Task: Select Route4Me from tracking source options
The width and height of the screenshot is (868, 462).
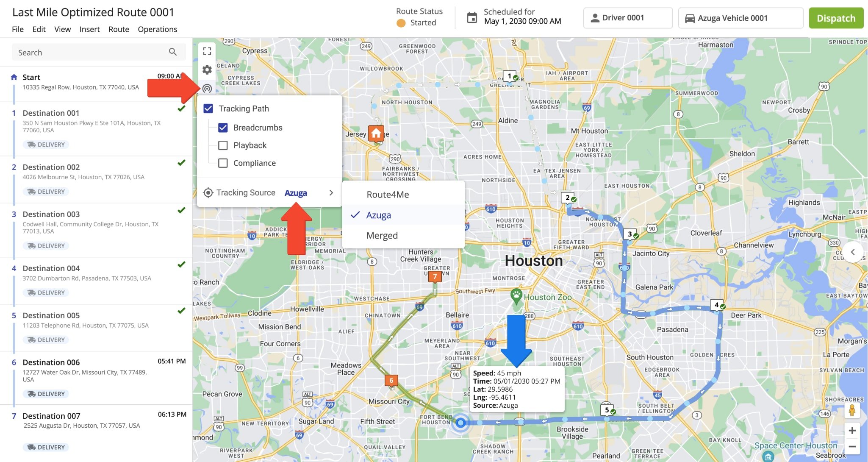Action: [x=388, y=194]
